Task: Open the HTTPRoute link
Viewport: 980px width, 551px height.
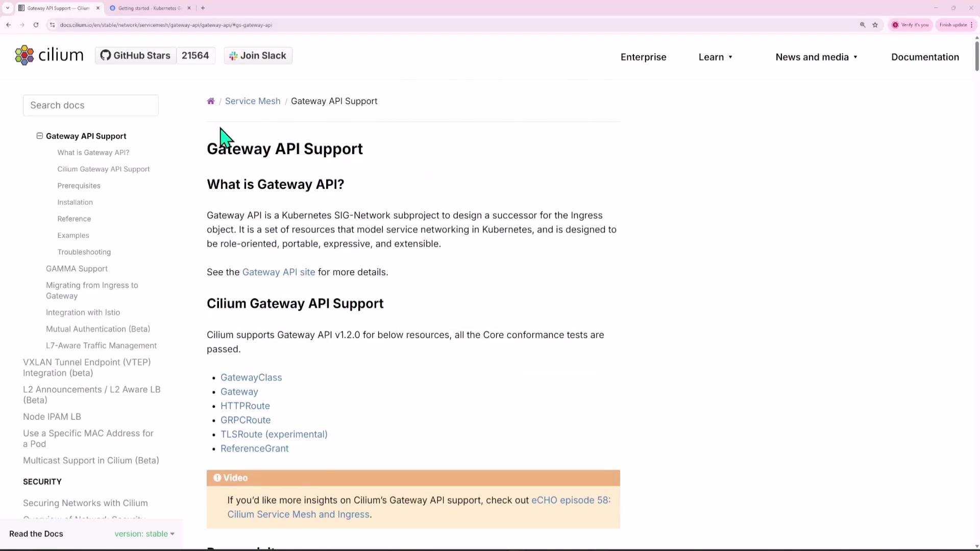Action: [x=245, y=406]
